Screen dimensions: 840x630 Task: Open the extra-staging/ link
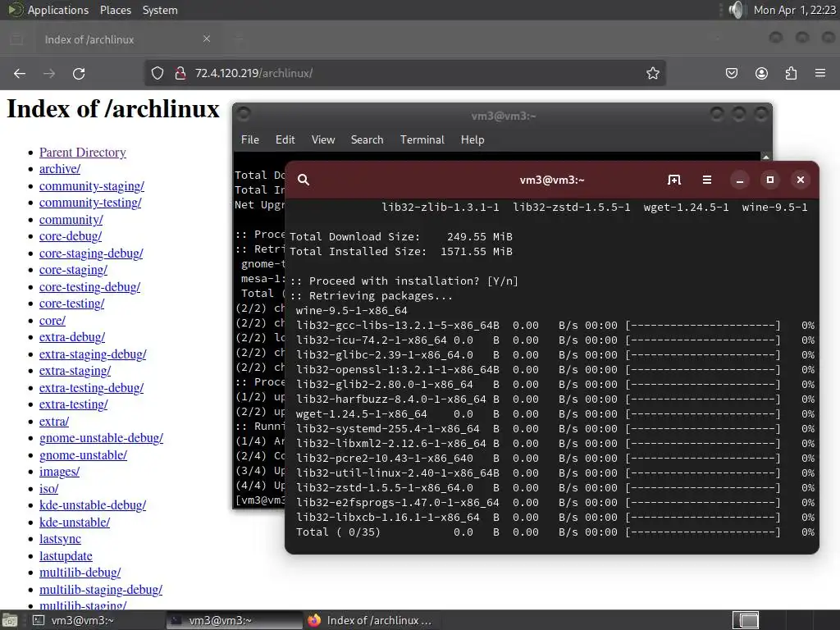(75, 371)
